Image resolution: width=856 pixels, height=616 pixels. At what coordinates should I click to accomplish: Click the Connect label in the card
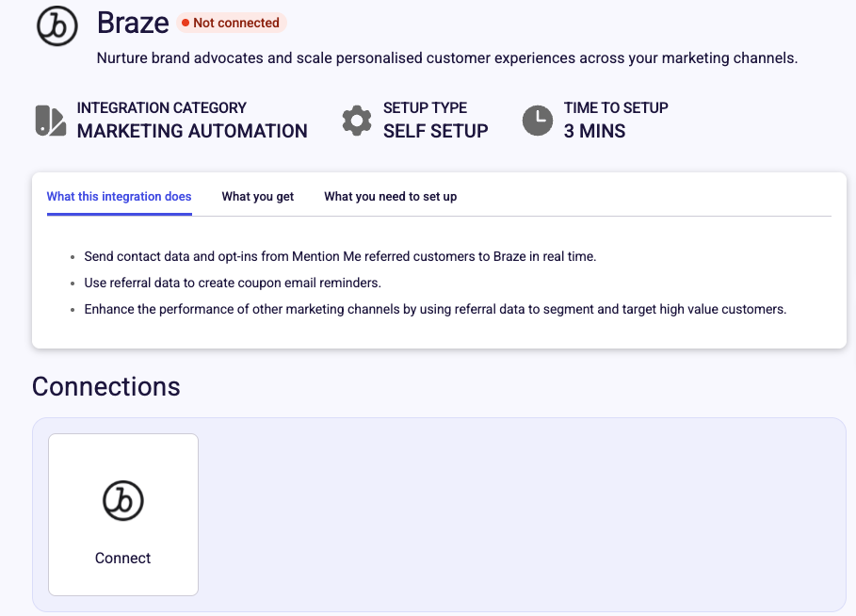pos(122,559)
